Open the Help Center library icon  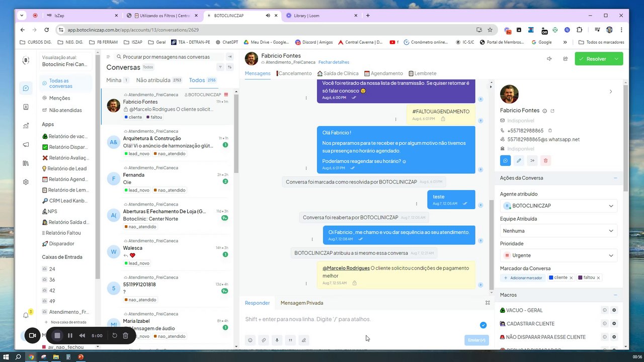pos(26,163)
